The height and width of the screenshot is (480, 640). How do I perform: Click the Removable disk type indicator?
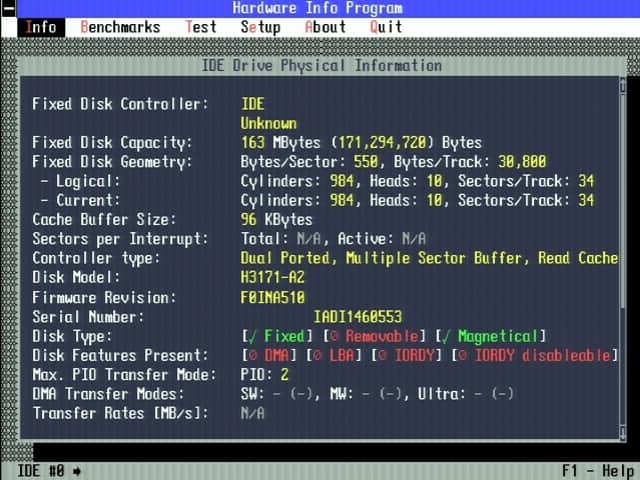(374, 336)
